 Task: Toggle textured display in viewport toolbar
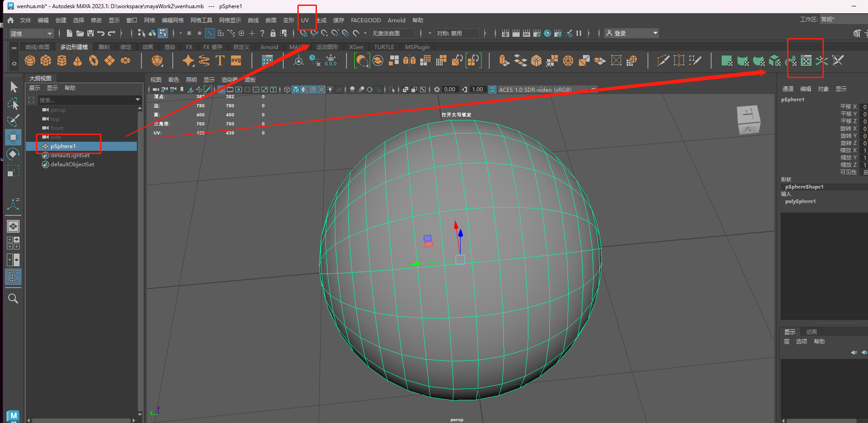point(321,90)
